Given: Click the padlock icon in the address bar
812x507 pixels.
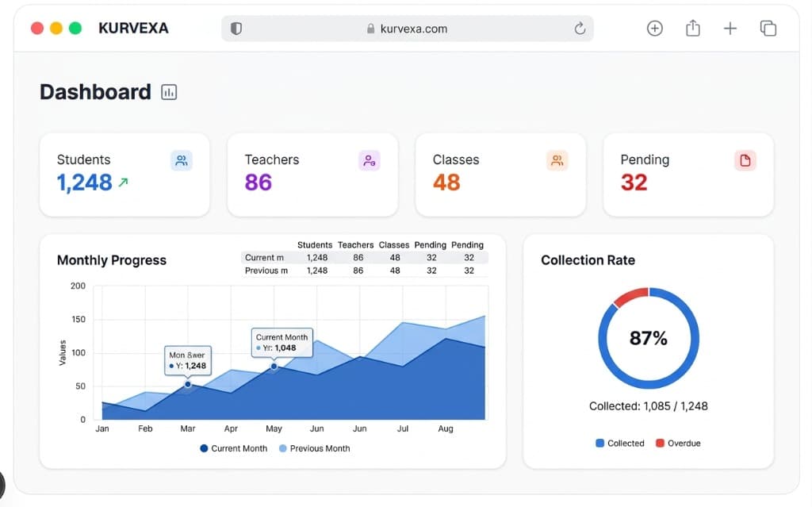Looking at the screenshot, I should click(x=371, y=29).
